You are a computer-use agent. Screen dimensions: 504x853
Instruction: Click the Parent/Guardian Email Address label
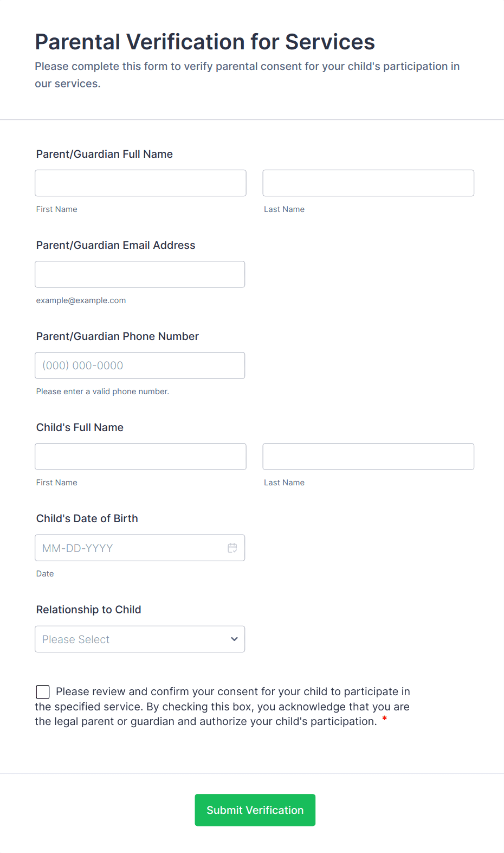[x=115, y=245]
